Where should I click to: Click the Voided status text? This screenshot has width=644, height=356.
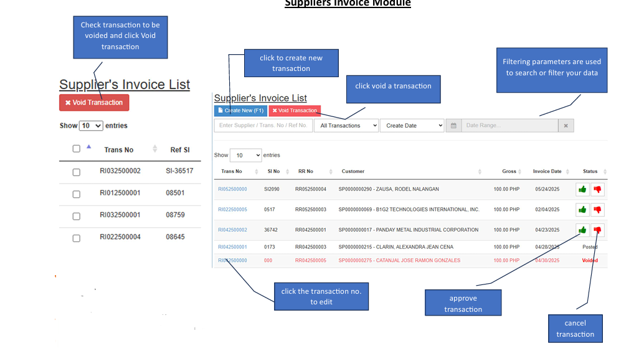(x=590, y=260)
